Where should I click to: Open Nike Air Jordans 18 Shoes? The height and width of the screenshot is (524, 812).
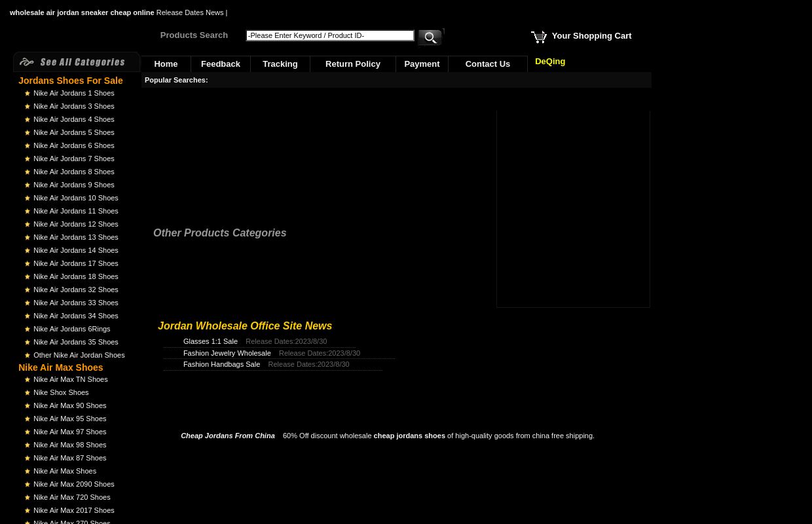[x=76, y=276]
